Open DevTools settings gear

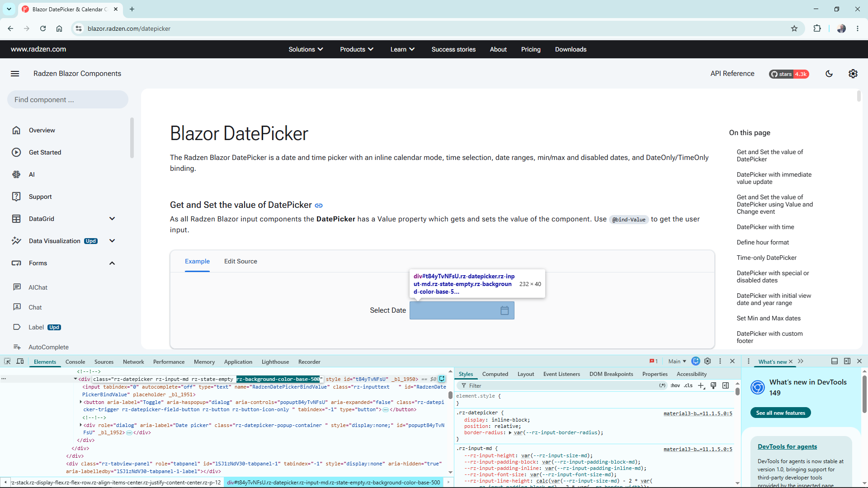(x=708, y=361)
